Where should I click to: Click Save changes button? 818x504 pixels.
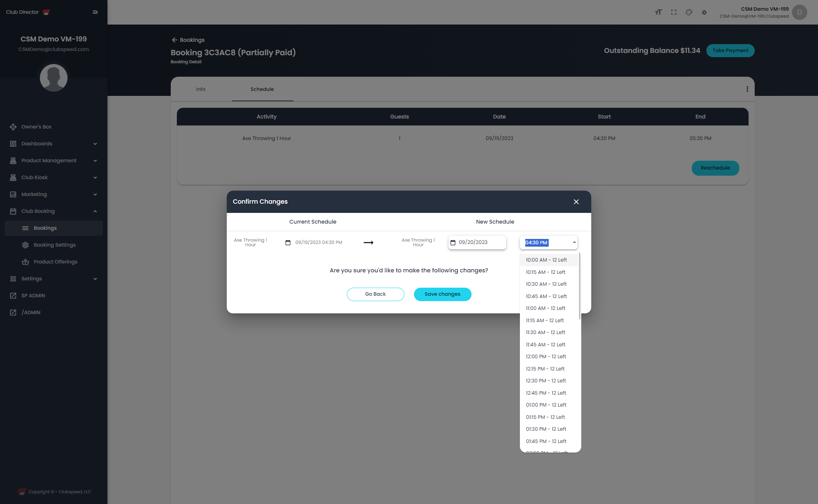pyautogui.click(x=442, y=294)
